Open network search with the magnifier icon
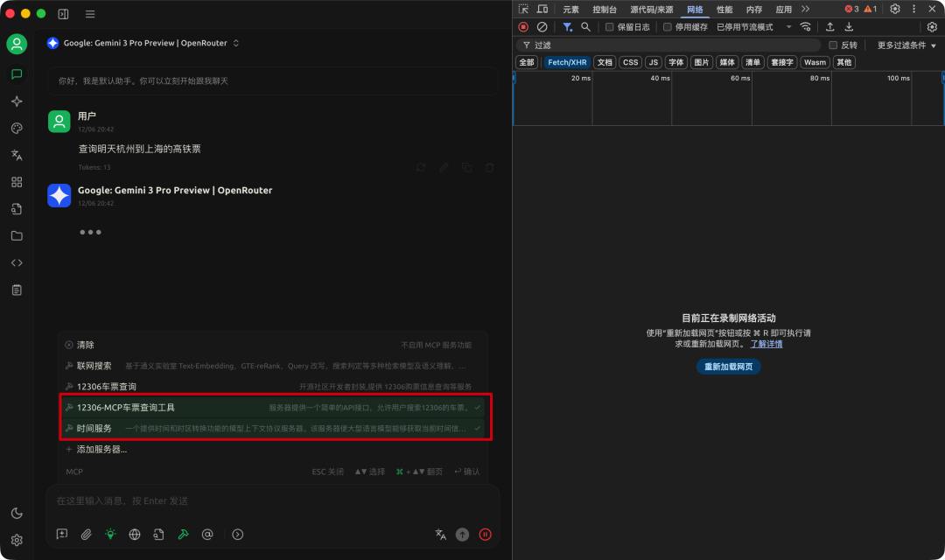 (x=584, y=26)
